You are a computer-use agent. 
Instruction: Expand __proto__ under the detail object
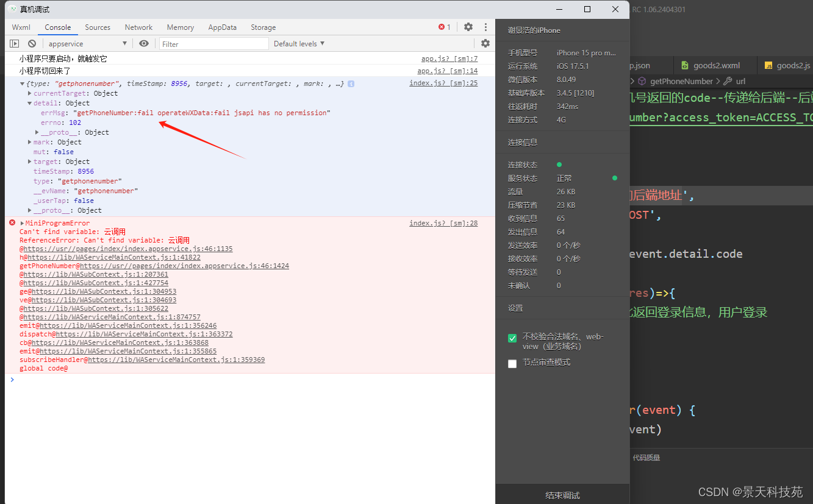[x=37, y=132]
